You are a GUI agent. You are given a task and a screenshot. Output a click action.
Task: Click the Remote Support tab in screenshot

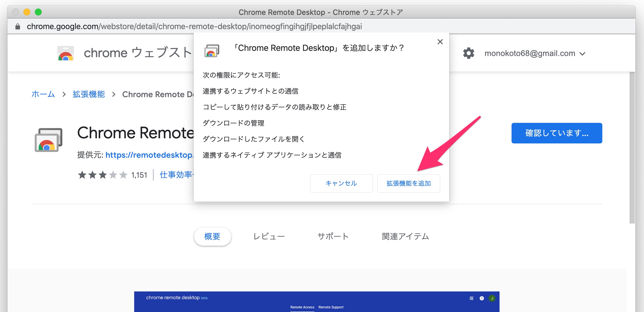tap(331, 307)
